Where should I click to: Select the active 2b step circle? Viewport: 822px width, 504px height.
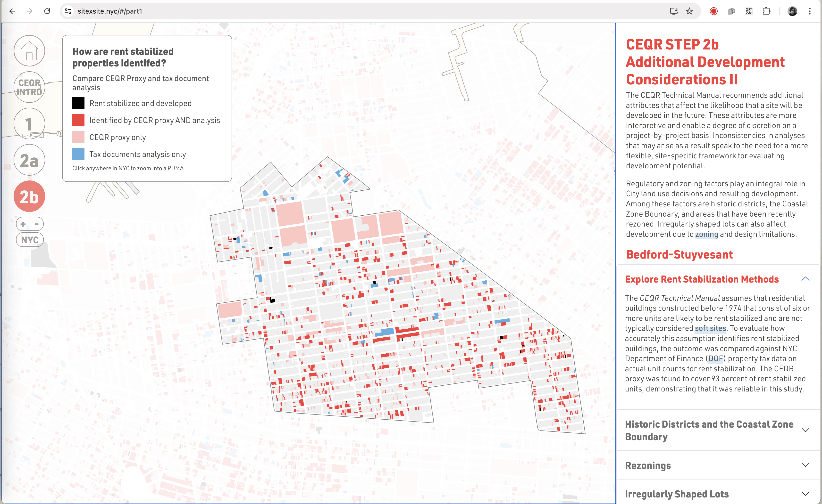pyautogui.click(x=29, y=196)
